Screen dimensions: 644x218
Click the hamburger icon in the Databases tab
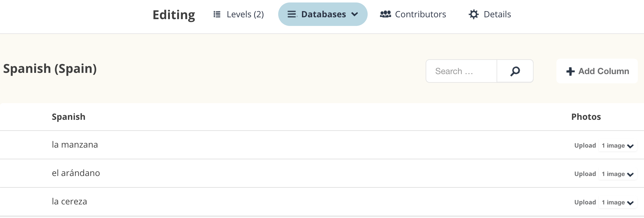pyautogui.click(x=292, y=15)
